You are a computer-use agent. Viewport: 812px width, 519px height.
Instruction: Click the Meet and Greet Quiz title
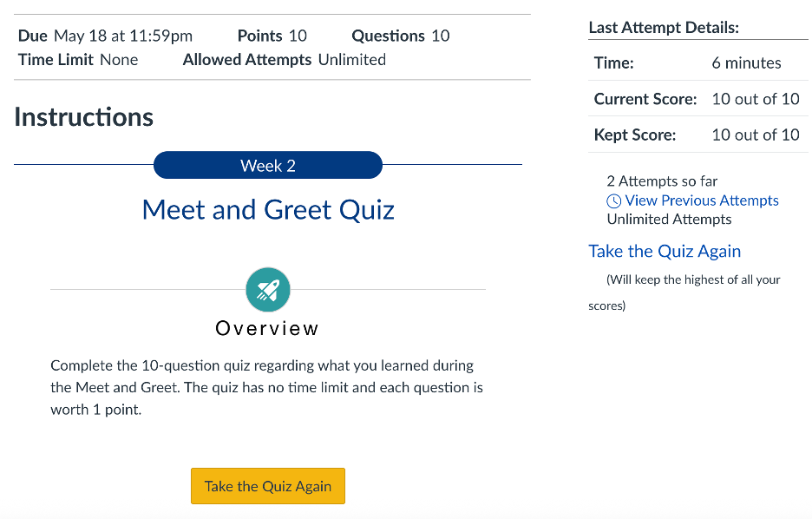(x=268, y=210)
